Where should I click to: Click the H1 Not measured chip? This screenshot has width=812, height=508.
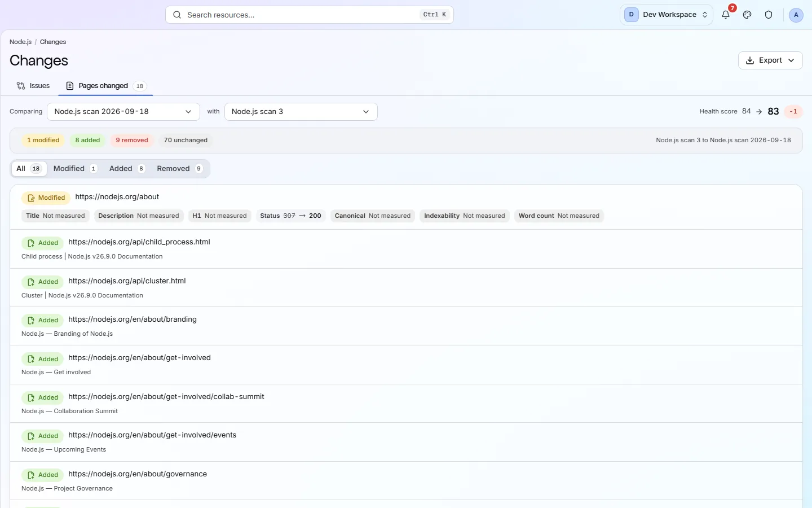[x=219, y=216]
